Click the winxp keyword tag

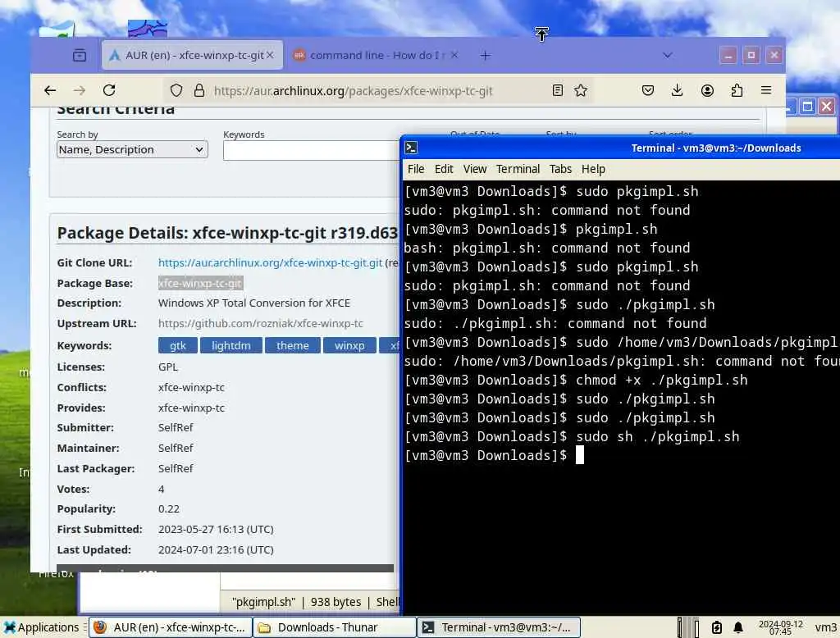coord(349,345)
